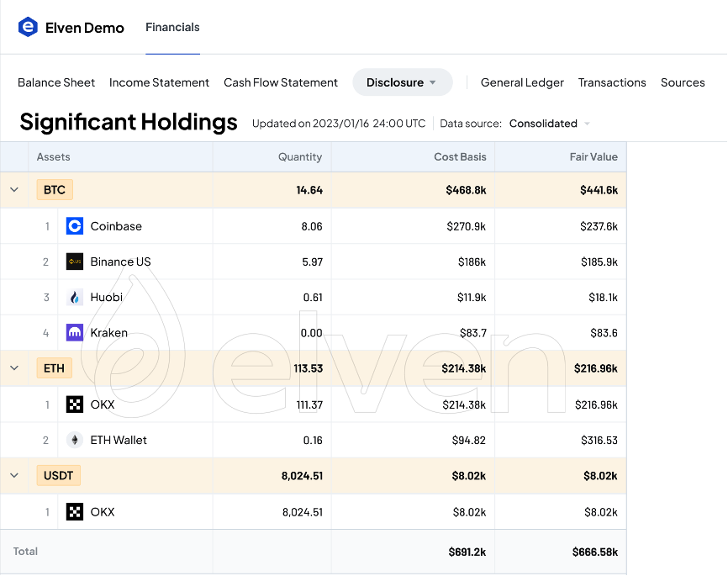Image resolution: width=728 pixels, height=576 pixels.
Task: Click the Kraken exchange icon
Action: tap(75, 333)
